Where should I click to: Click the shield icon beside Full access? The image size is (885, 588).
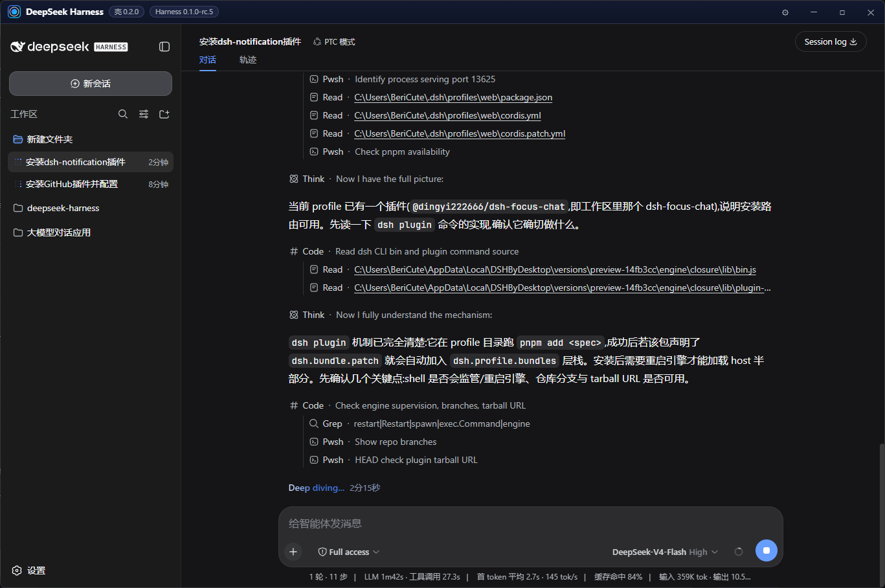tap(322, 552)
